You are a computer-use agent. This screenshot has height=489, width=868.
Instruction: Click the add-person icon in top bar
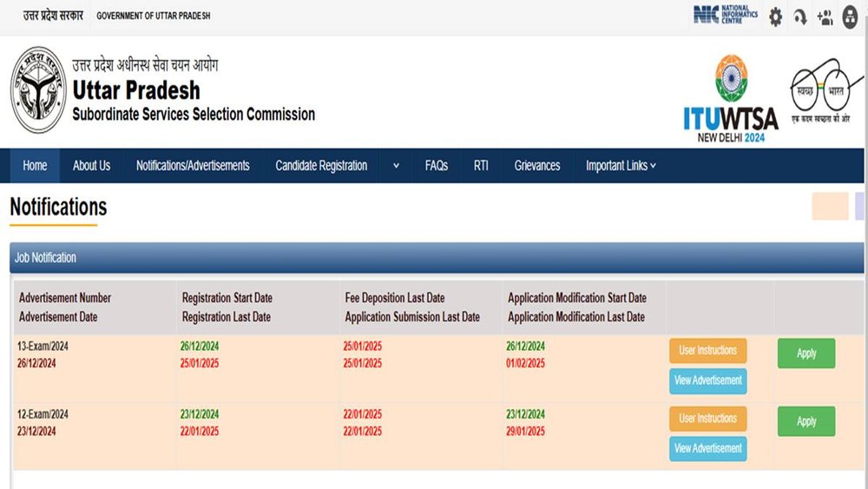pos(825,17)
